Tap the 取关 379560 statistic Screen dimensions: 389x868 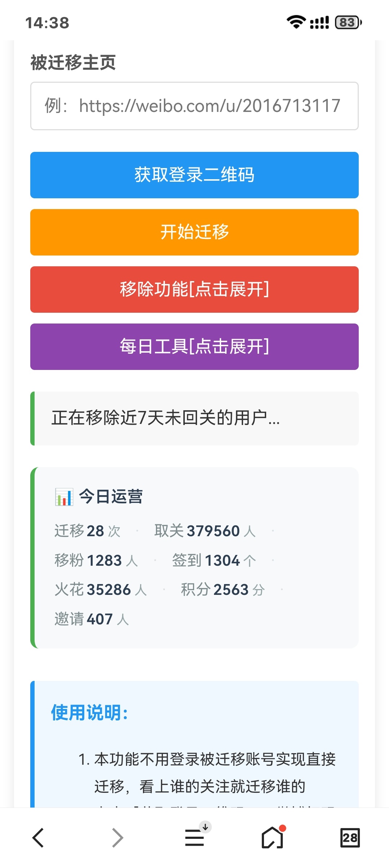pos(205,531)
